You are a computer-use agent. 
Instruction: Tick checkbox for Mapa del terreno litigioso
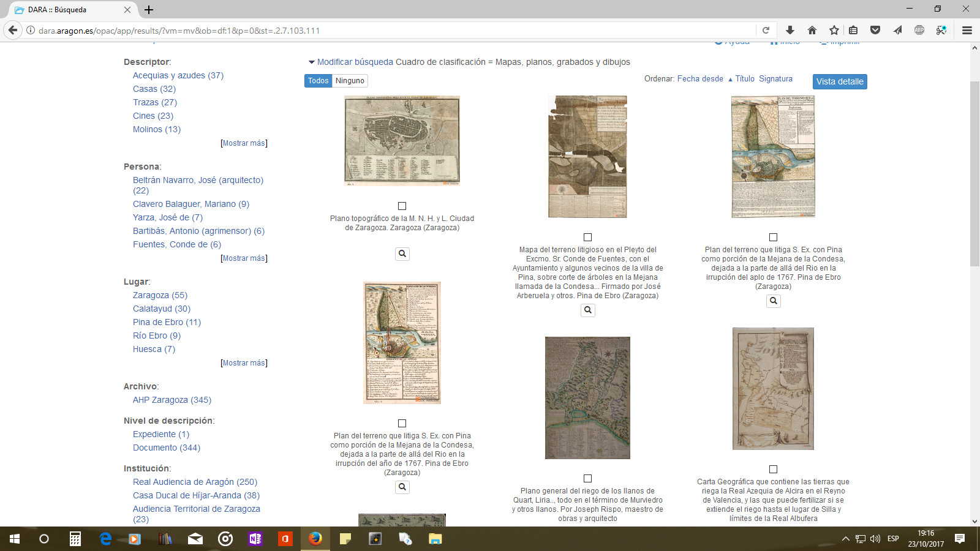588,238
